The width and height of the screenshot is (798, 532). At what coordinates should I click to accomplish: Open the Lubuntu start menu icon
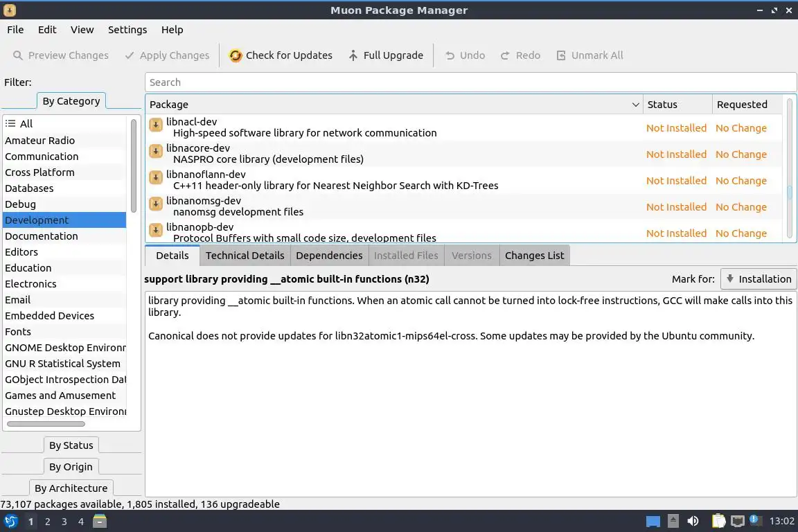11,522
